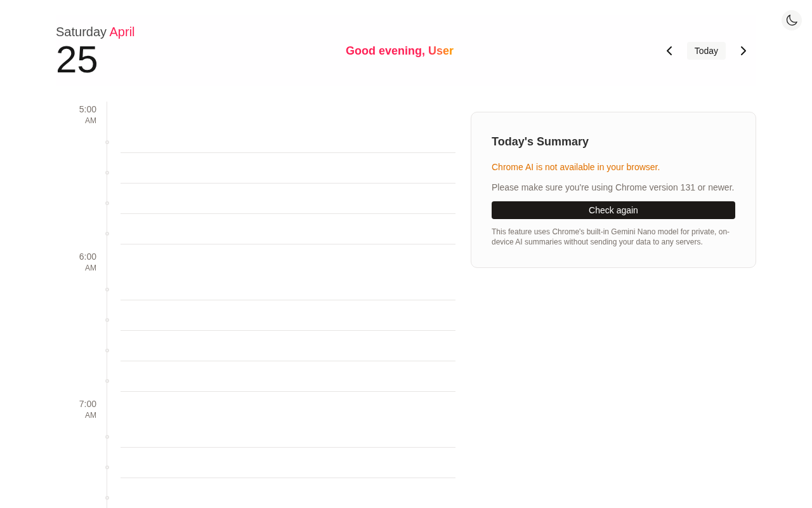Advance to the next day with right chevron
Screen dimensions: 812x508
(x=743, y=51)
